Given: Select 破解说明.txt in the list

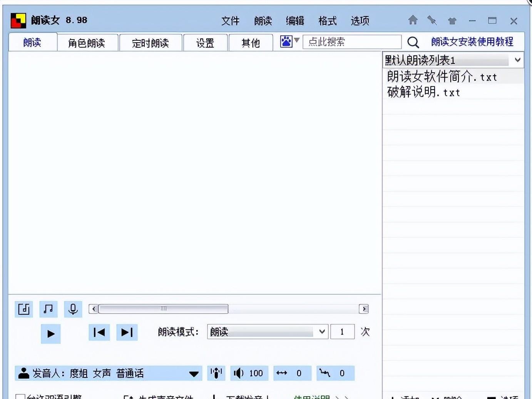Looking at the screenshot, I should pos(453,92).
